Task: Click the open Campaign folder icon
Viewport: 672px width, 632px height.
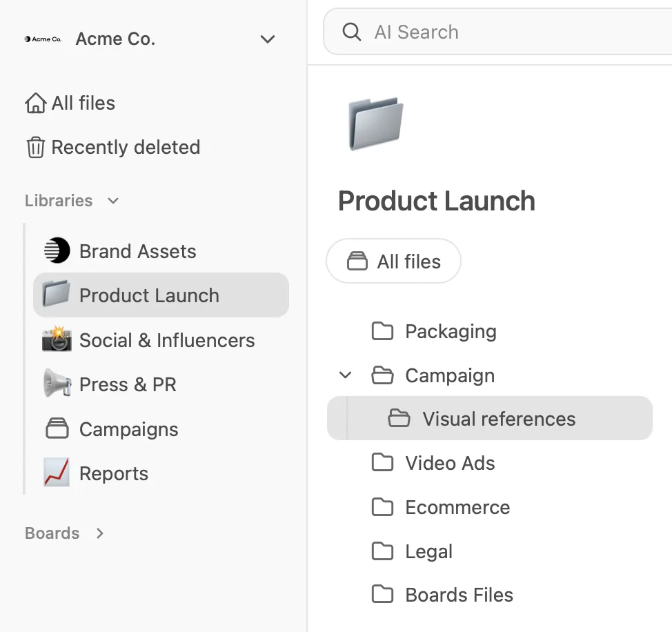Action: [382, 375]
